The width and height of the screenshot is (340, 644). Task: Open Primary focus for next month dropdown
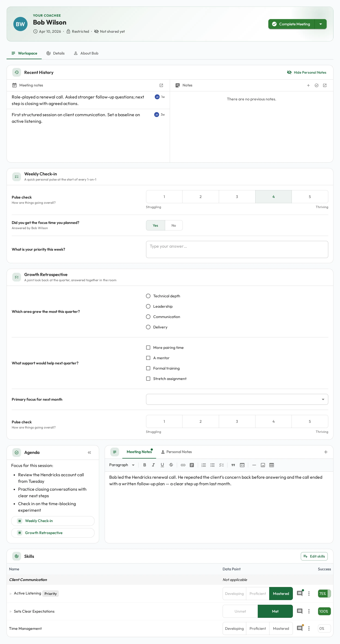pyautogui.click(x=237, y=399)
